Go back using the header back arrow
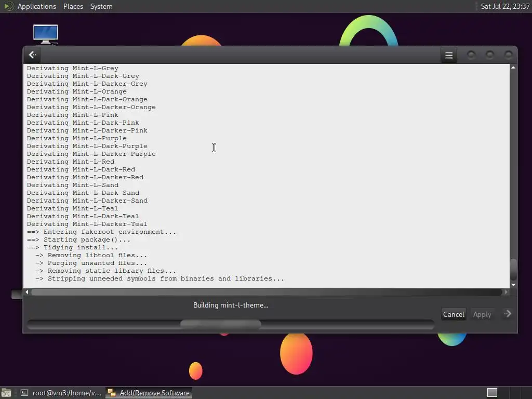Image resolution: width=532 pixels, height=399 pixels. coord(33,55)
